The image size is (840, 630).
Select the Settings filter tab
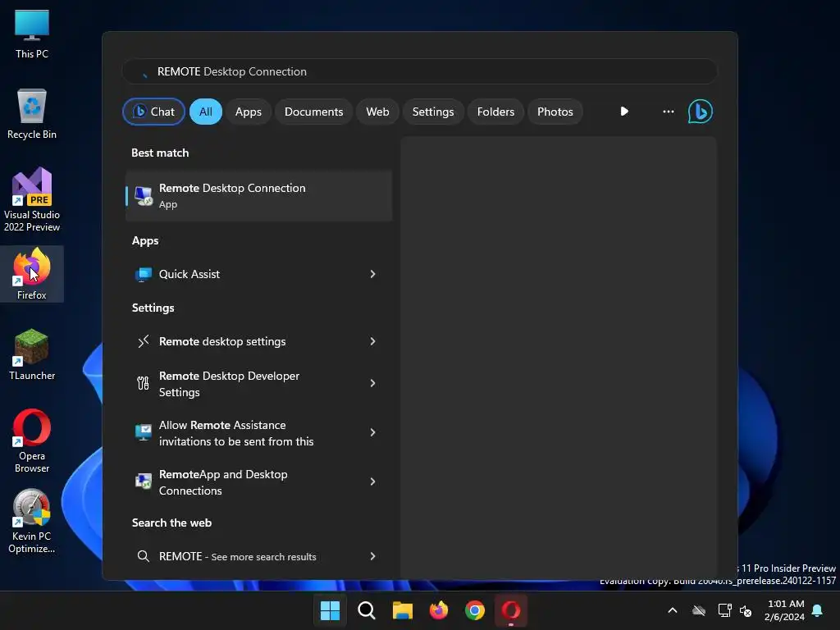coord(433,112)
